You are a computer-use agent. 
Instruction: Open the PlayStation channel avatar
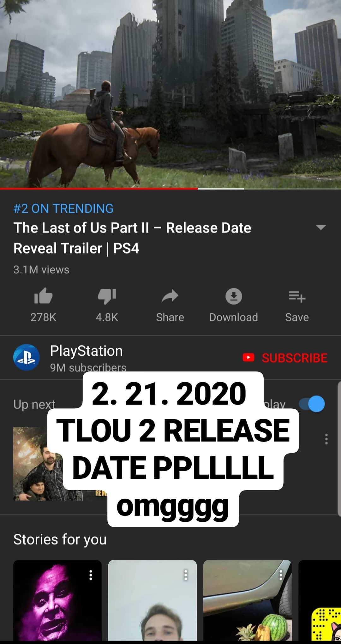(27, 357)
